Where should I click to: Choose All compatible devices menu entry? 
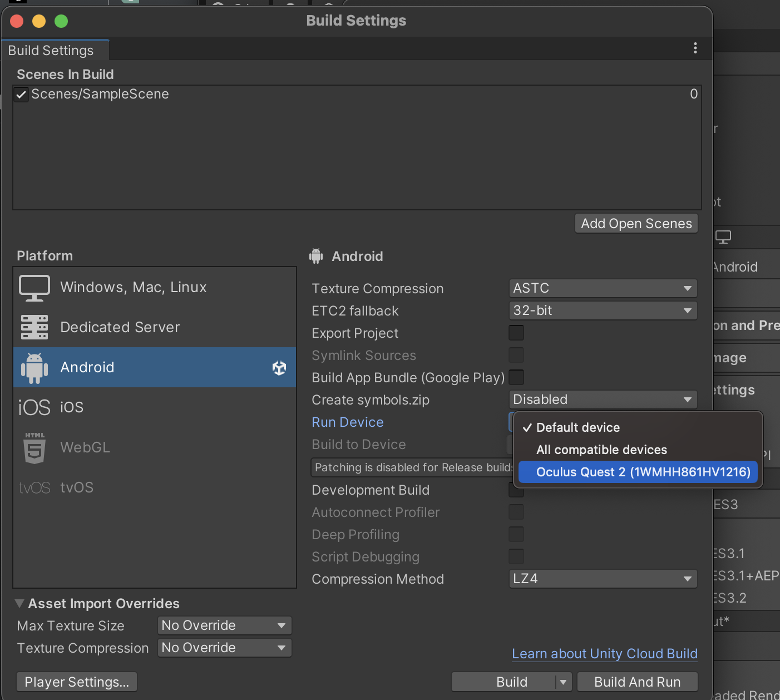(x=638, y=450)
